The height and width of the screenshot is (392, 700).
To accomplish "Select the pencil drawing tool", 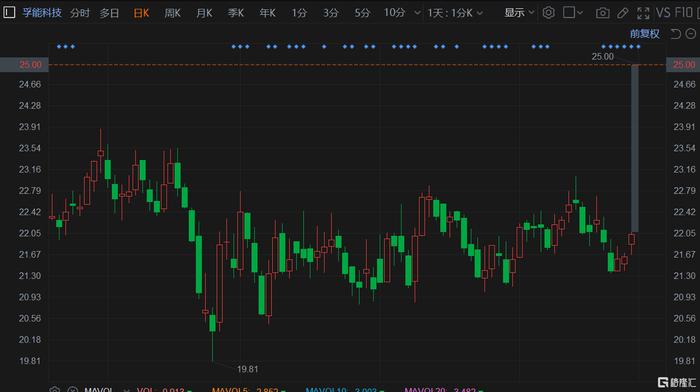I will click(x=622, y=13).
